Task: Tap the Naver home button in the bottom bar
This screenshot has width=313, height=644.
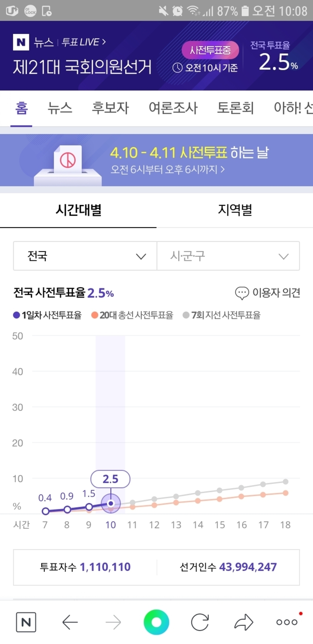Action: coord(26,622)
